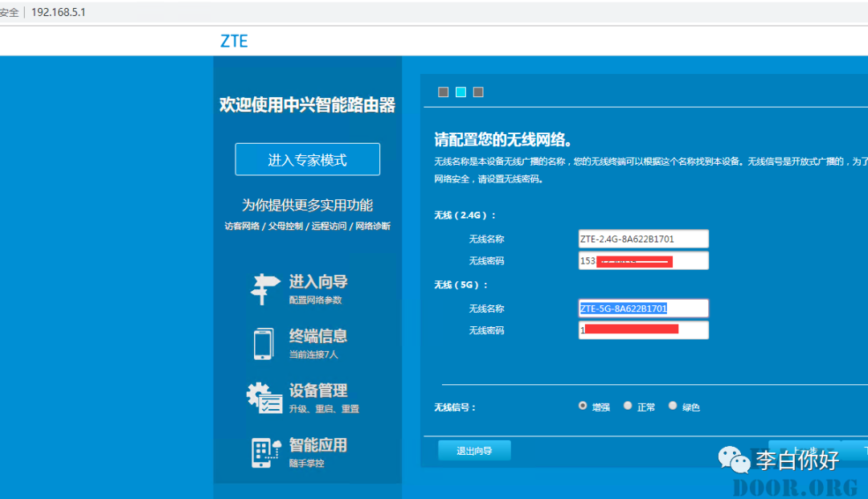Click the third wizard step indicator square
Screen dimensions: 868x499
(x=478, y=92)
